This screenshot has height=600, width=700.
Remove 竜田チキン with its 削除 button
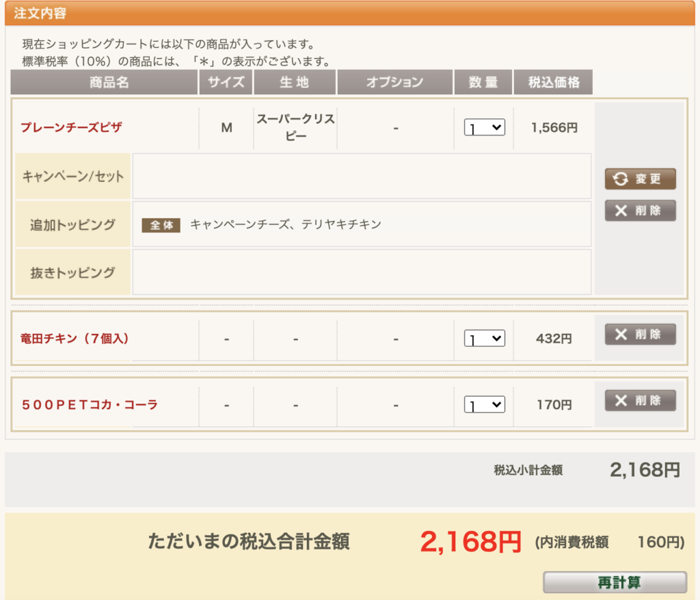640,334
